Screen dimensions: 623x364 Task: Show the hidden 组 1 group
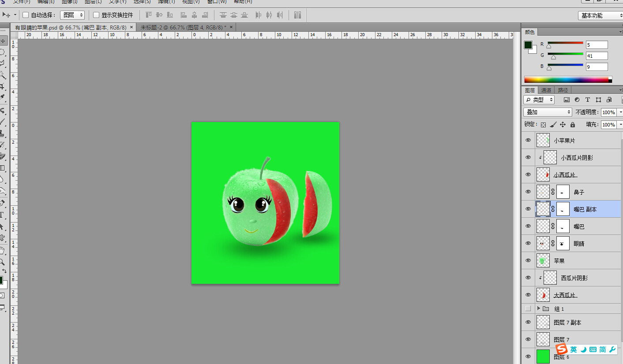click(x=528, y=308)
